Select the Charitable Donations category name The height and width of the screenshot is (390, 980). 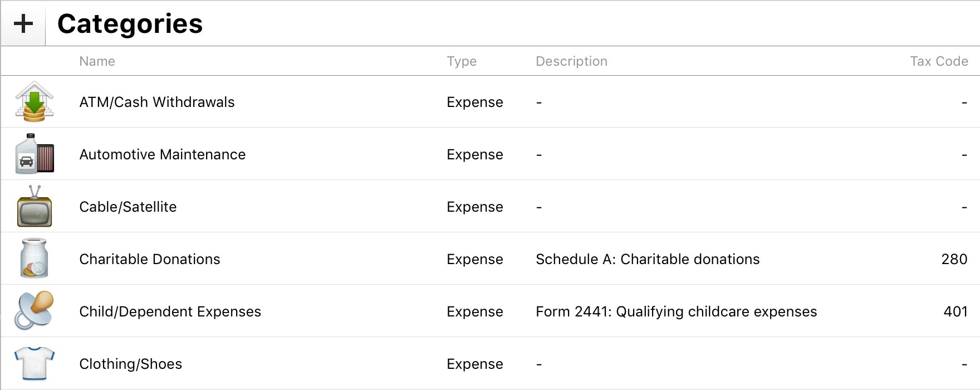[150, 260]
